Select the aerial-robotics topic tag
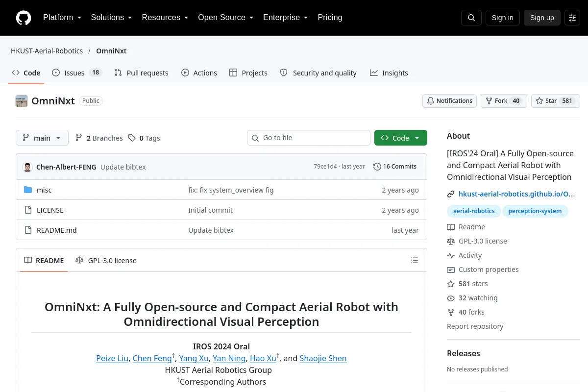Viewport: 588px width, 392px height. [x=474, y=211]
